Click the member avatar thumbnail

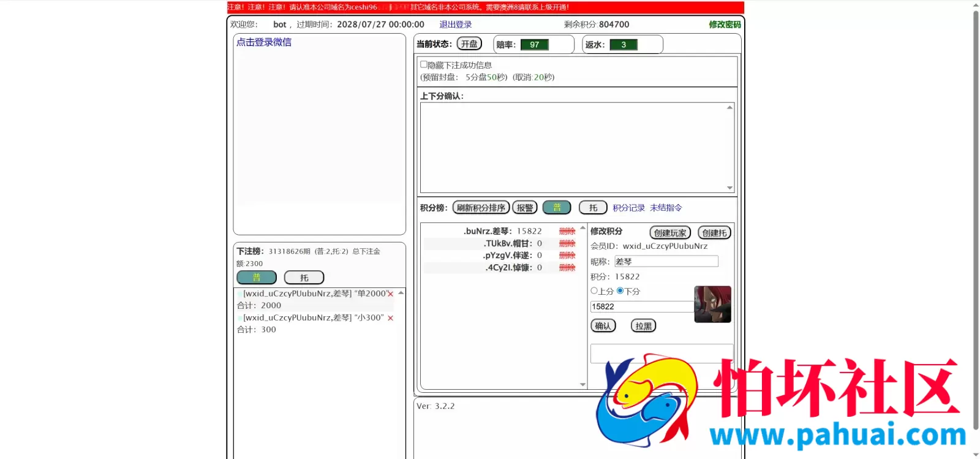pyautogui.click(x=712, y=304)
